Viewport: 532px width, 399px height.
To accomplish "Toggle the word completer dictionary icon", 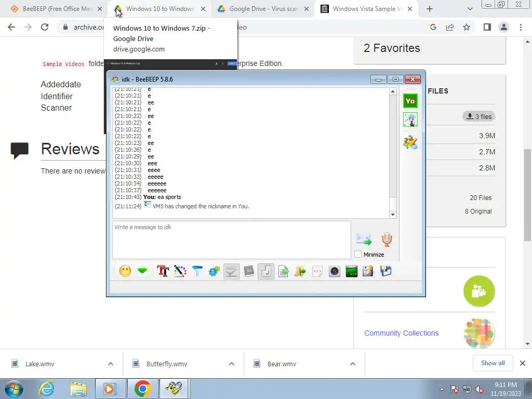I will click(249, 271).
